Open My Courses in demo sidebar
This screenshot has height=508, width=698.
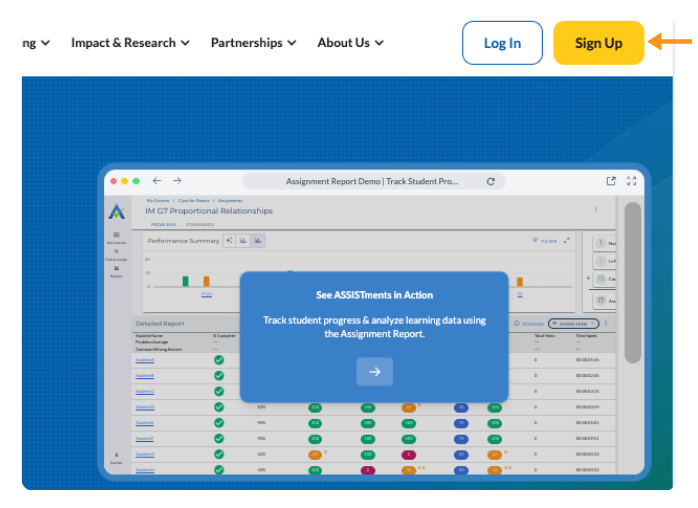(x=116, y=238)
